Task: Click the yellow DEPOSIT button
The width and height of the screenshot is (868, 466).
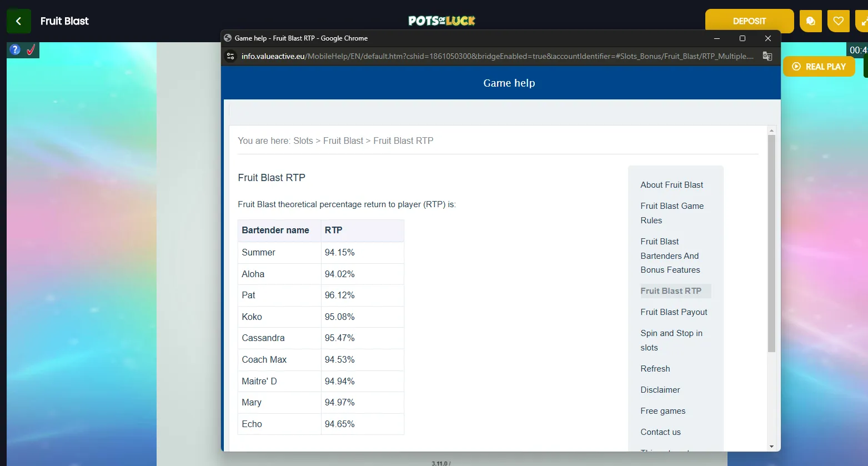Action: pyautogui.click(x=749, y=21)
